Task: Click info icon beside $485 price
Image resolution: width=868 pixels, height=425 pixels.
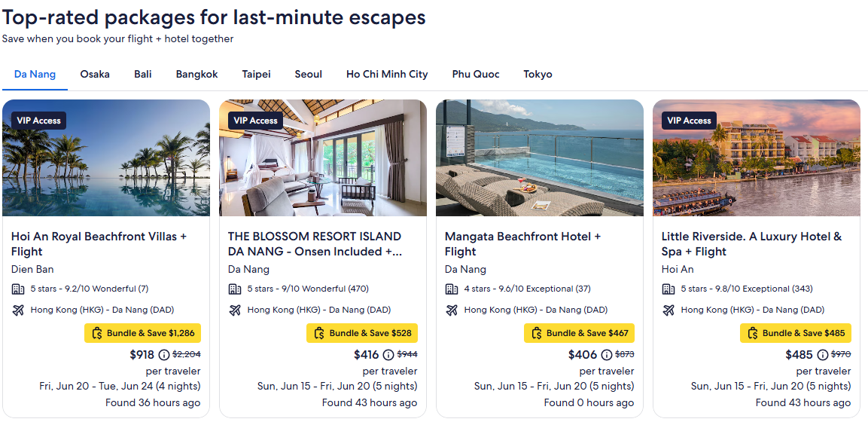Action: [822, 355]
